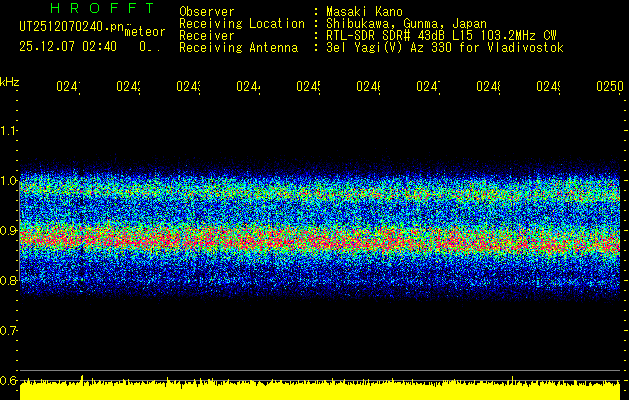629x400 pixels.
Task: Select the 0249 time marker
Action: point(549,87)
